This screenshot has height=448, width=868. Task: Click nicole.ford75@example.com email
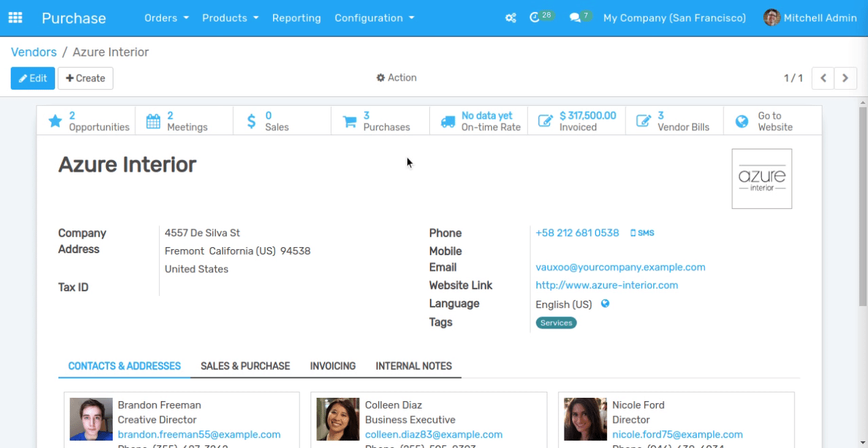[x=677, y=434]
